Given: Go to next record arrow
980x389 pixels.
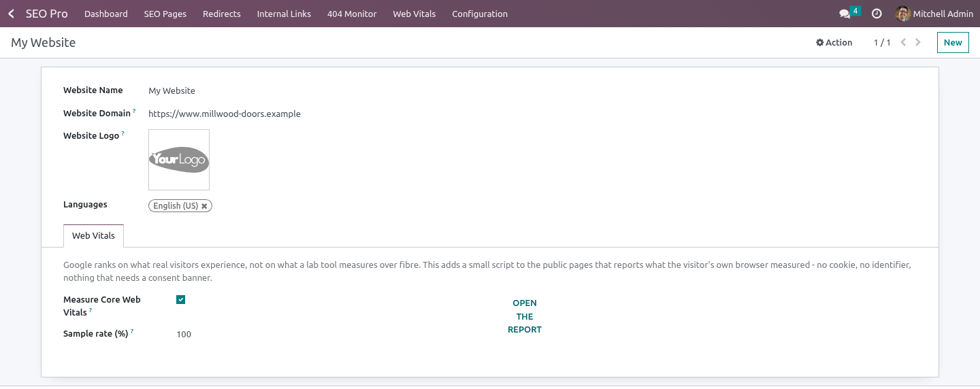Looking at the screenshot, I should tap(918, 42).
